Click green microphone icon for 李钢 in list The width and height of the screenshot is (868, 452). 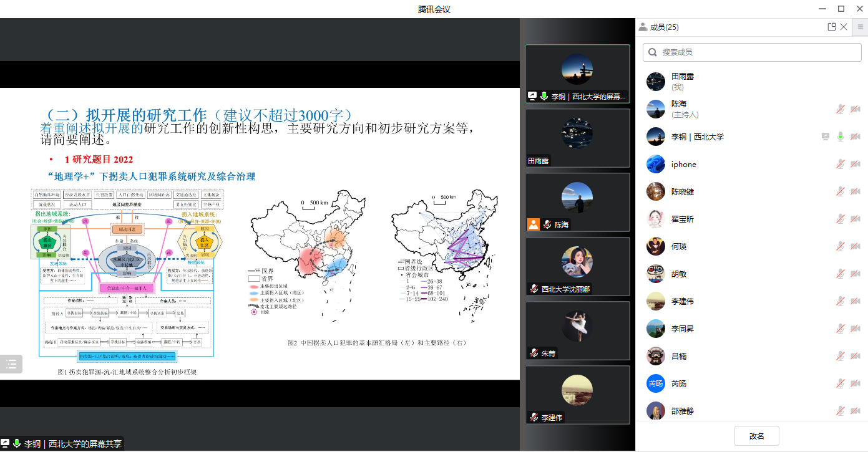coord(841,137)
